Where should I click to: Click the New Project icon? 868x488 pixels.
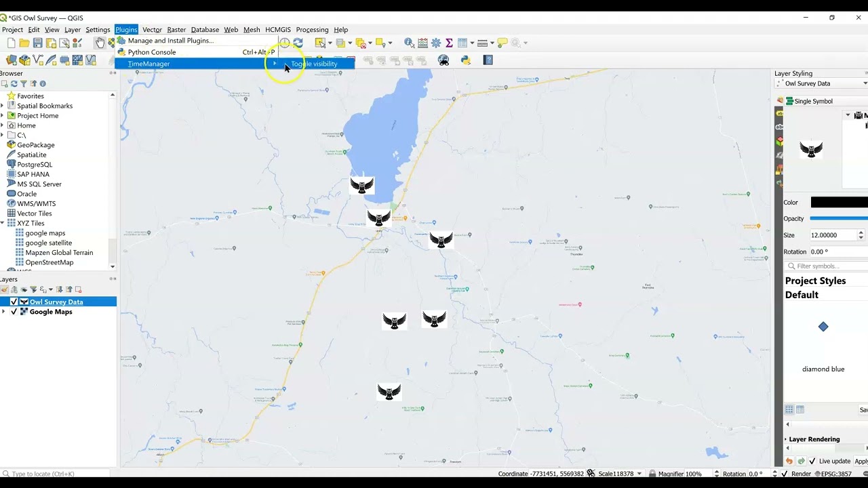click(x=11, y=43)
